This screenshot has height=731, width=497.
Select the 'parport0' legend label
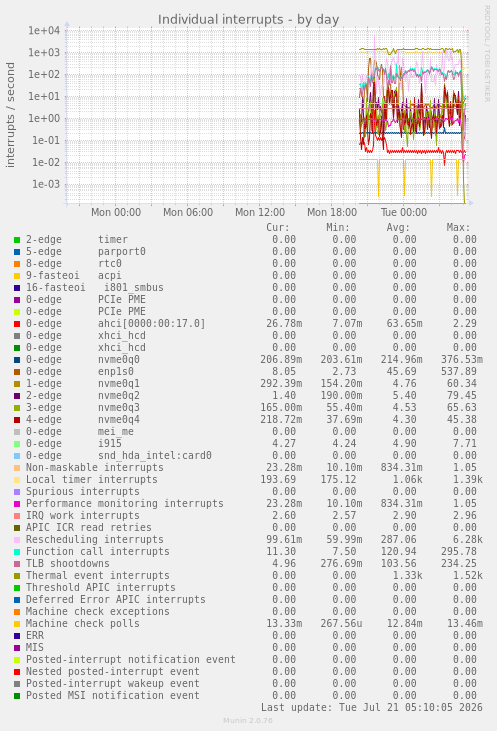[122, 252]
